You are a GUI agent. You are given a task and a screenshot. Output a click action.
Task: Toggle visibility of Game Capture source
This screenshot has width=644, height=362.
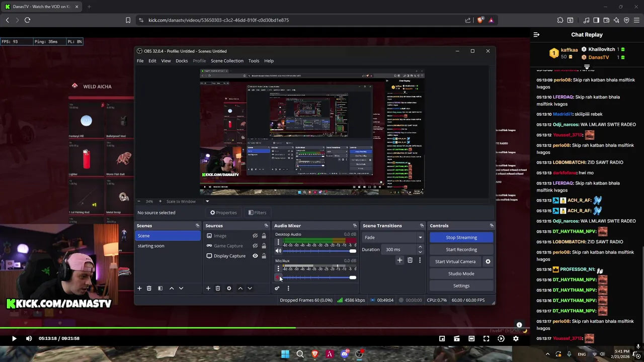(x=255, y=246)
